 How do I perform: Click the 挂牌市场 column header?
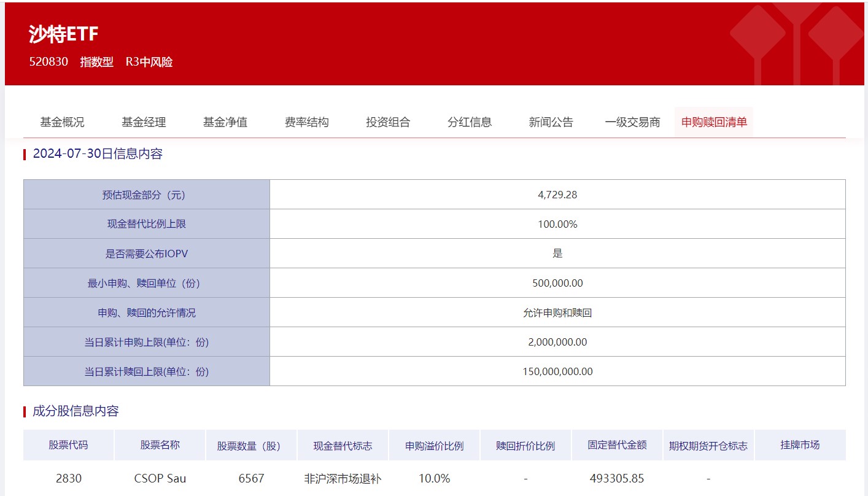click(800, 445)
